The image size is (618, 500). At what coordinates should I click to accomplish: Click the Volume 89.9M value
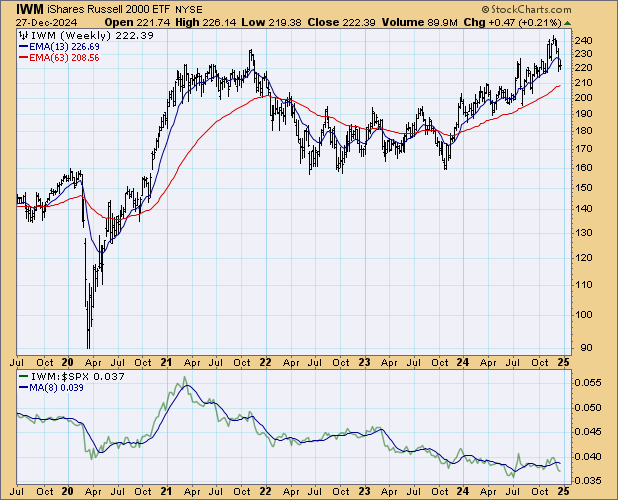click(419, 22)
